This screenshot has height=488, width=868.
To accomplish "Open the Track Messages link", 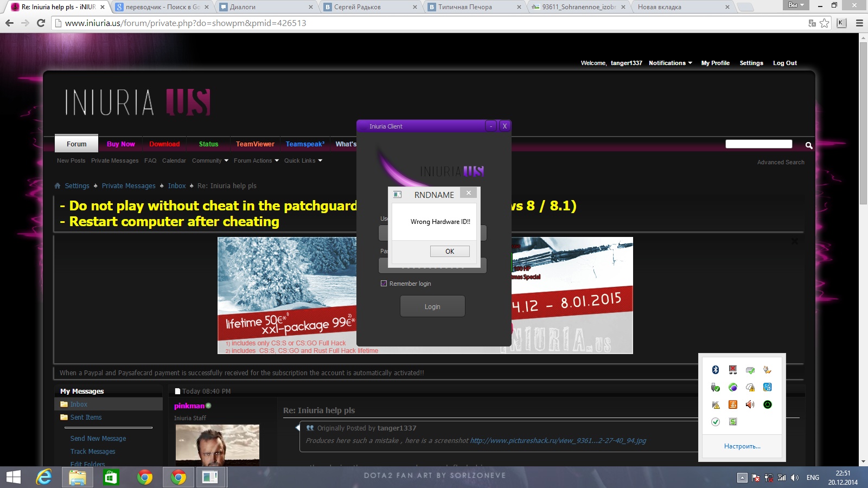I will (93, 451).
